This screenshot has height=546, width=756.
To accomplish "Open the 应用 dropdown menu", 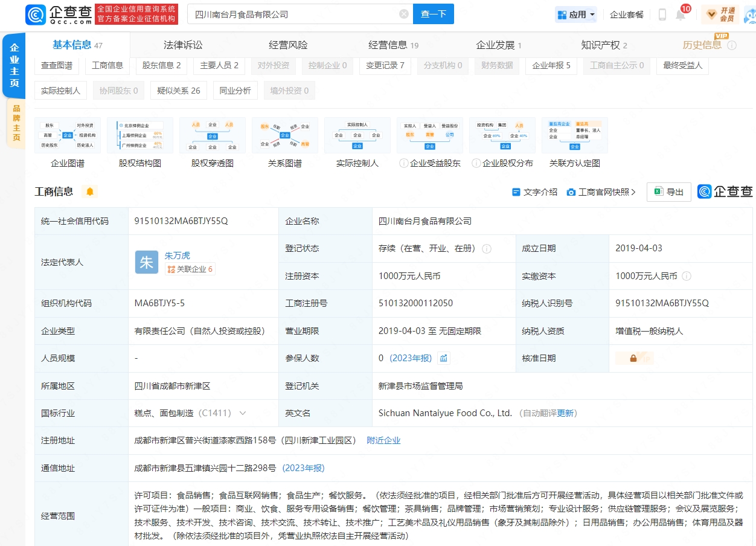I will coord(576,14).
